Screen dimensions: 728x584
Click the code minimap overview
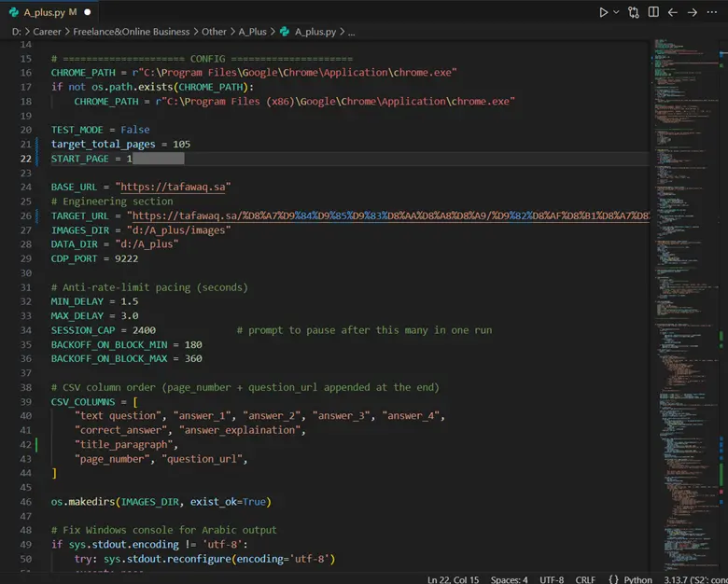685,306
